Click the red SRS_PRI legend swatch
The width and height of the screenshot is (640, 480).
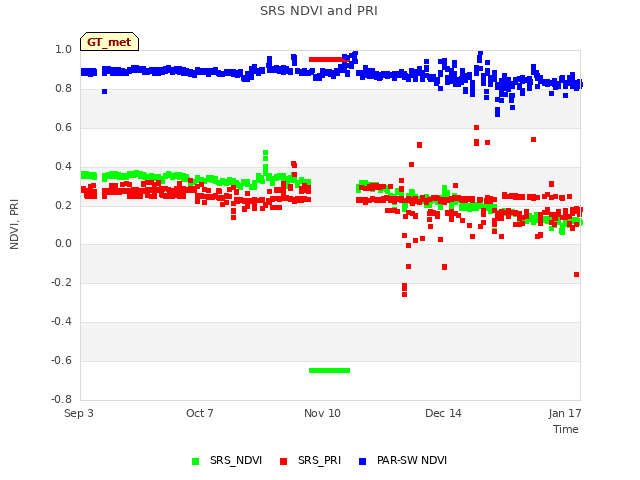pyautogui.click(x=283, y=461)
